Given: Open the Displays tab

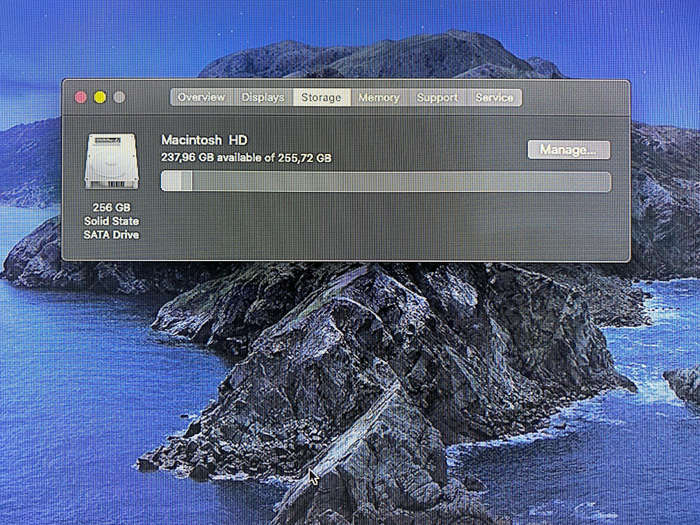Looking at the screenshot, I should 262,97.
